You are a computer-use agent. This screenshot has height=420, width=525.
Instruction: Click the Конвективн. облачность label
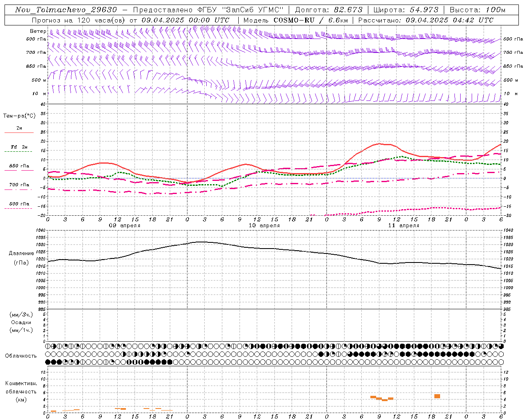pos(21,387)
